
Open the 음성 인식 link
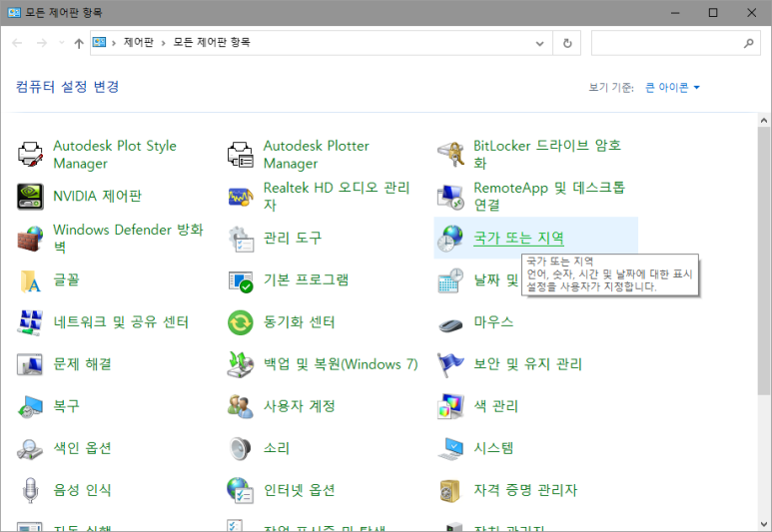tap(82, 490)
